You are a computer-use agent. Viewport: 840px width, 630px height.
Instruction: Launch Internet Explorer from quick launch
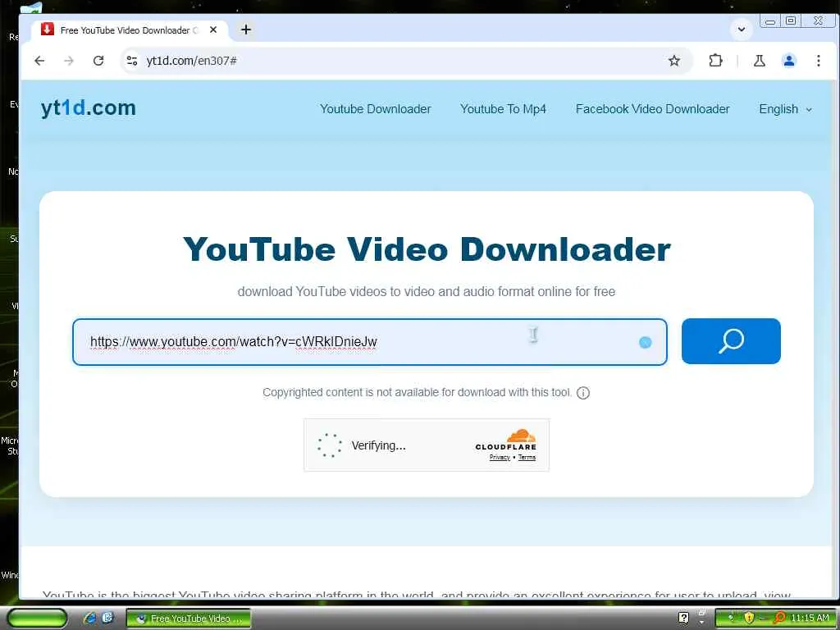[x=90, y=618]
